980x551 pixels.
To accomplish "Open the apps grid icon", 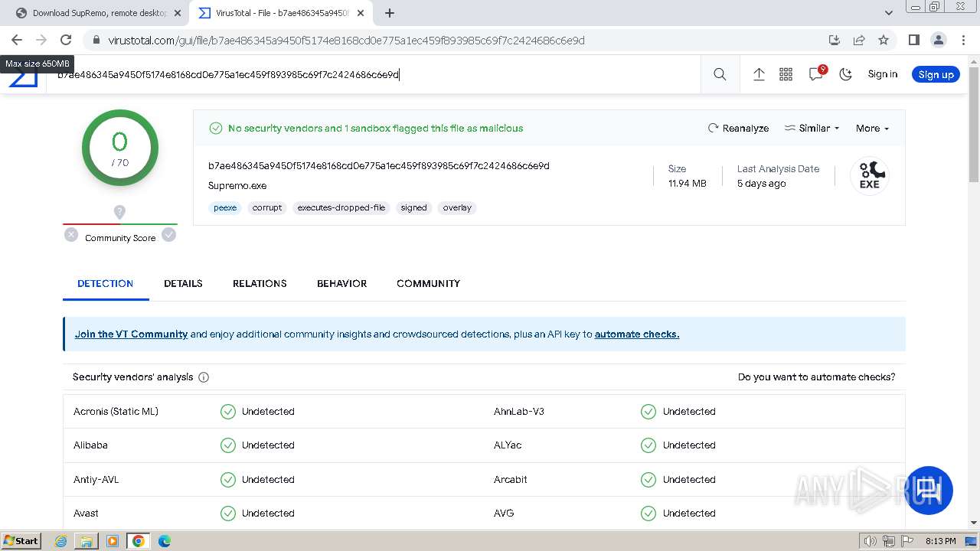I will point(786,74).
